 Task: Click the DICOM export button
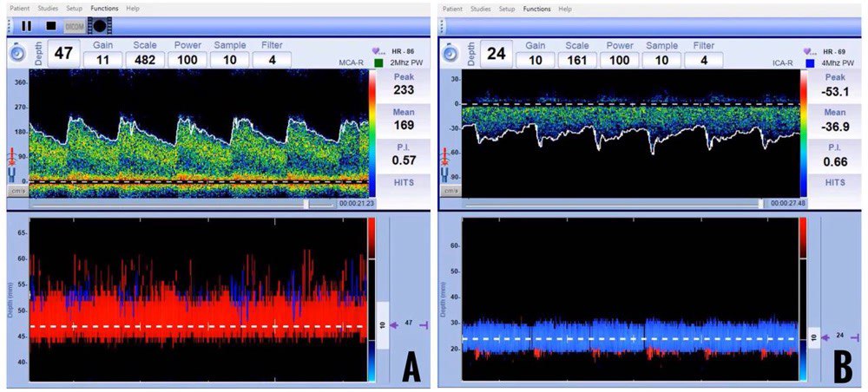point(74,25)
